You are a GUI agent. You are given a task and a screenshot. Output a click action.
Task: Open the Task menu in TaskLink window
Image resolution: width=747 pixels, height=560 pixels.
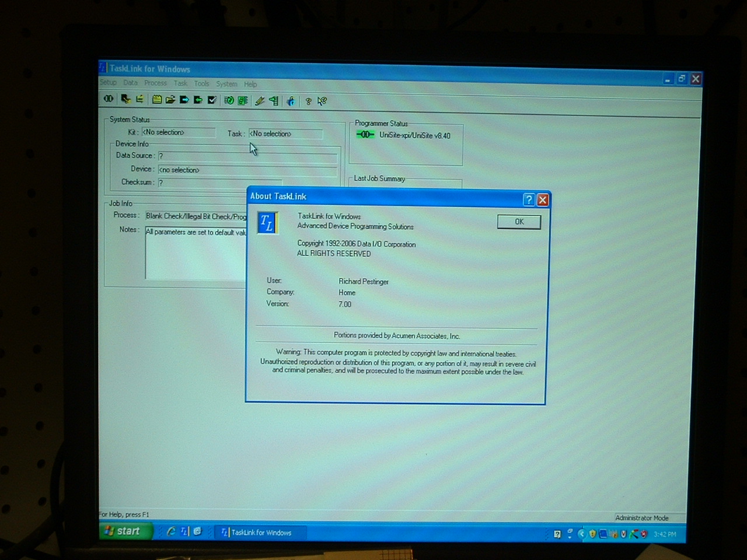click(x=180, y=83)
